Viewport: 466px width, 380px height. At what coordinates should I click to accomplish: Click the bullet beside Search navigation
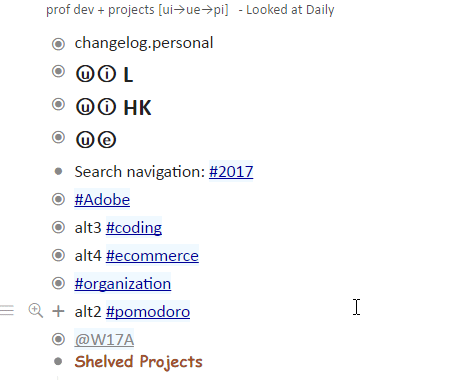pos(58,171)
